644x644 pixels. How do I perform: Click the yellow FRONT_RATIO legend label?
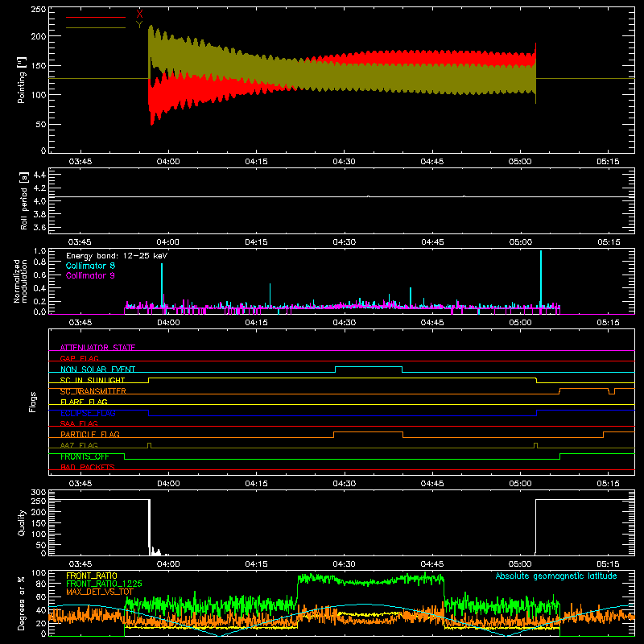[92, 576]
